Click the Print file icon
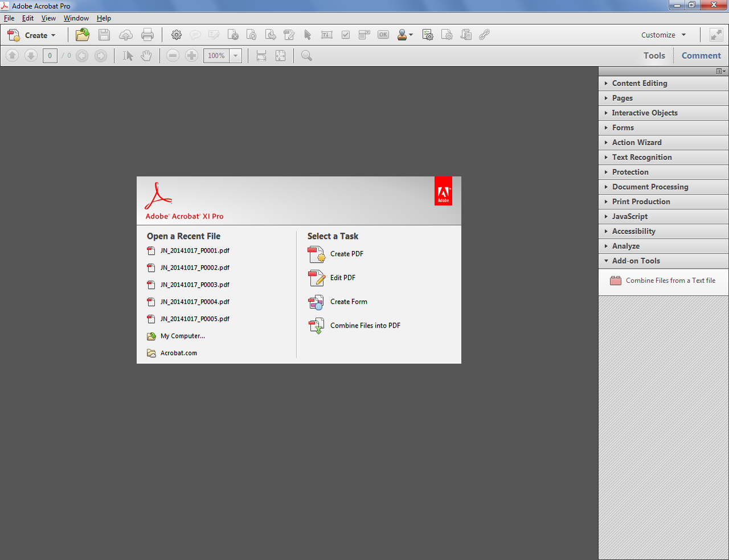 148,35
